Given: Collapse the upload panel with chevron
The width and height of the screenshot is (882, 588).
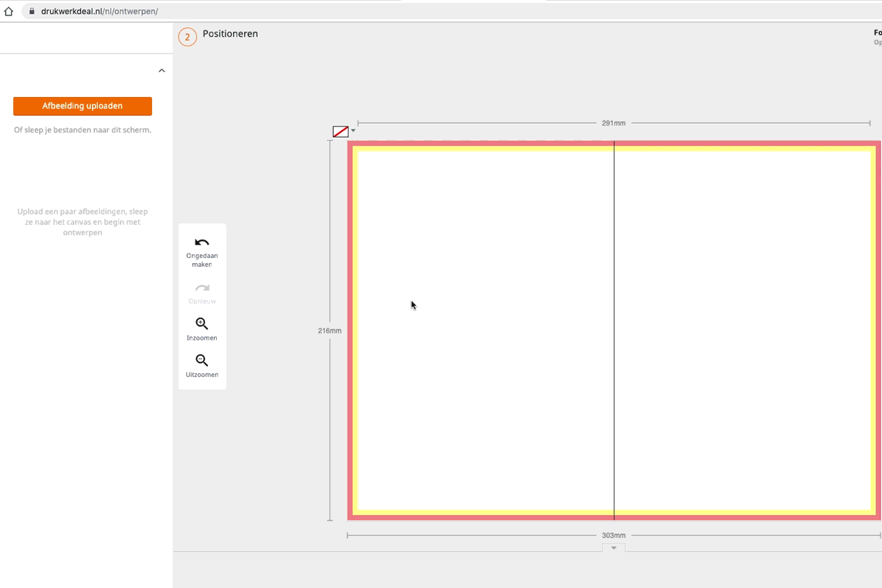Looking at the screenshot, I should pyautogui.click(x=162, y=71).
